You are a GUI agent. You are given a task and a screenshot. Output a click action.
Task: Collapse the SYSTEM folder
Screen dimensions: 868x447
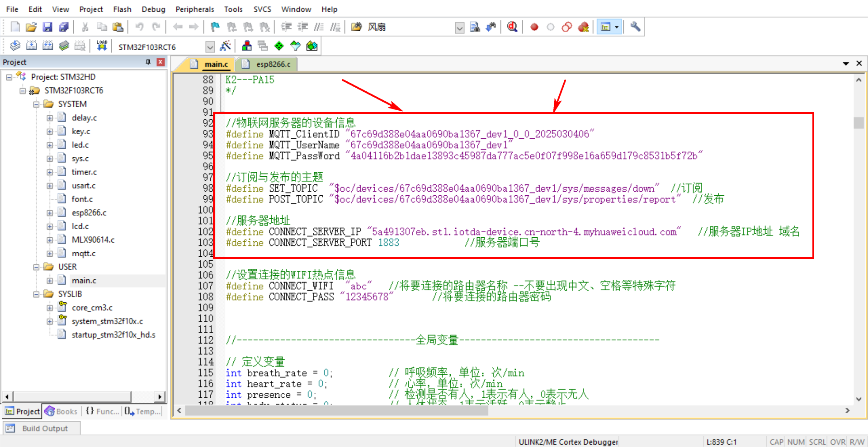36,104
